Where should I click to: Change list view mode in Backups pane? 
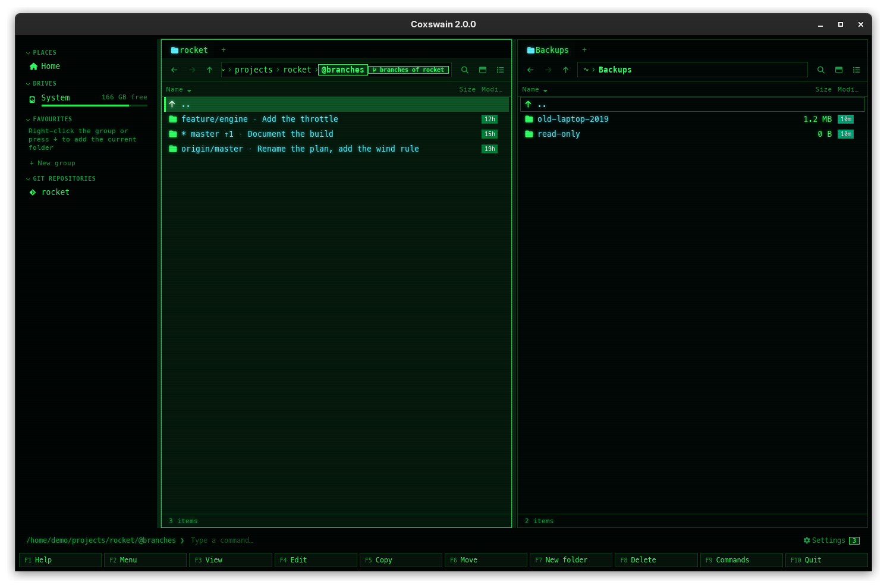857,70
